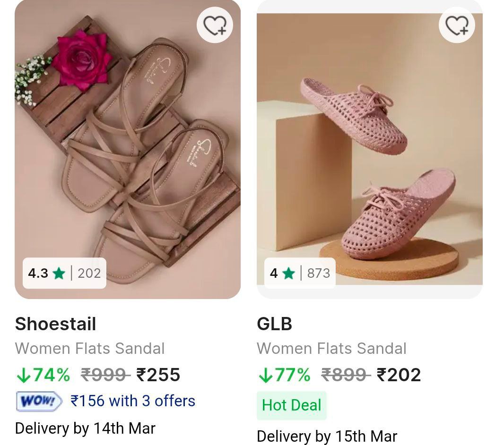Click the green star in the 4 rating badge
The width and height of the screenshot is (504, 445).
tap(288, 274)
